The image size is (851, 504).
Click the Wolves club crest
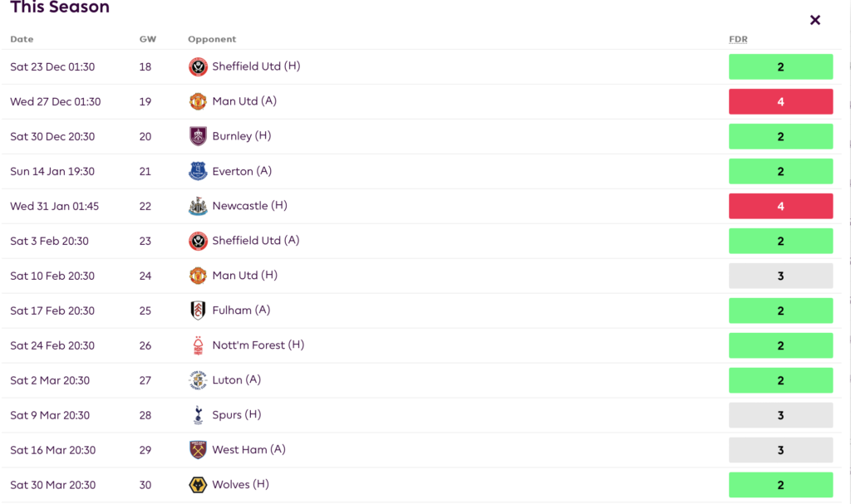(x=198, y=485)
